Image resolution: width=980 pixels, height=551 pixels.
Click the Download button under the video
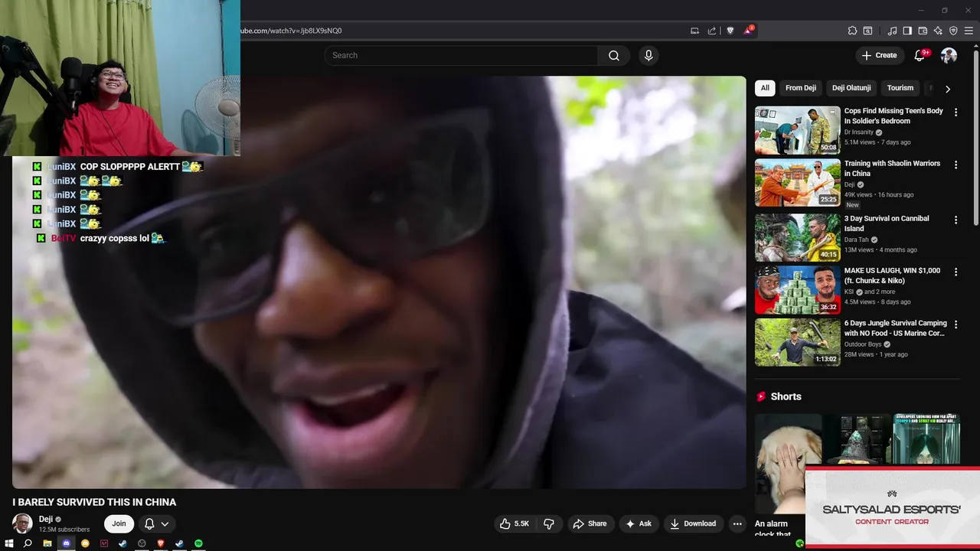click(x=693, y=523)
